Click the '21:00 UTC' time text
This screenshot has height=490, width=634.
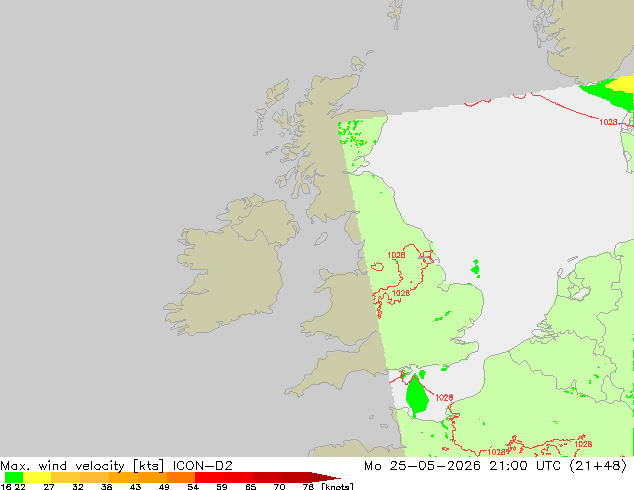tap(525, 466)
